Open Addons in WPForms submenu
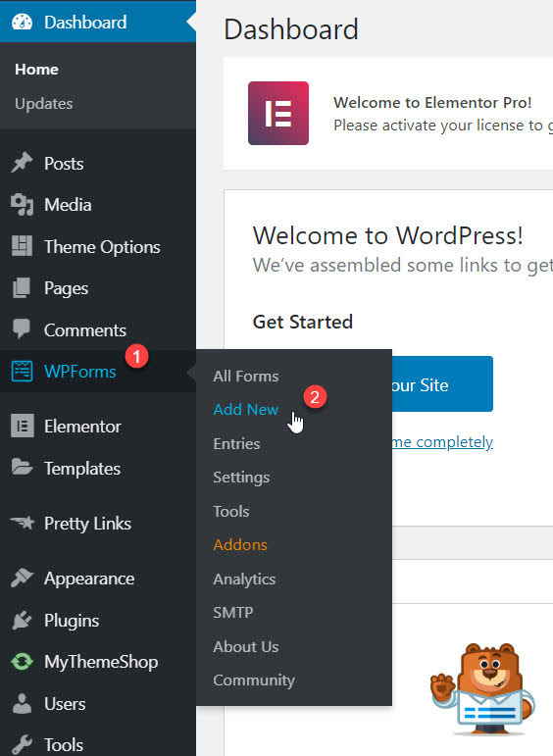Viewport: 553px width, 756px height. point(240,545)
